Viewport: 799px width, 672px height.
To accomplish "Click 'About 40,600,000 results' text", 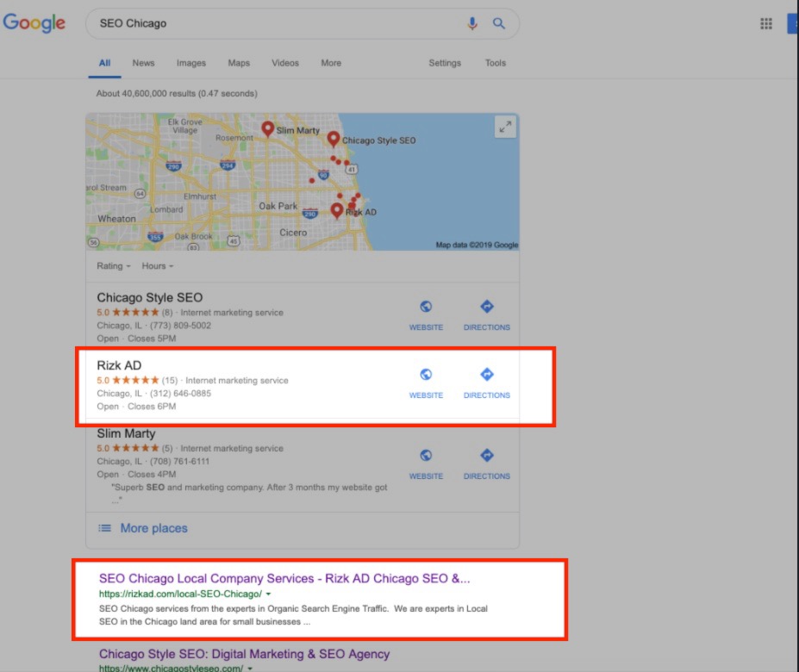I will pos(146,94).
